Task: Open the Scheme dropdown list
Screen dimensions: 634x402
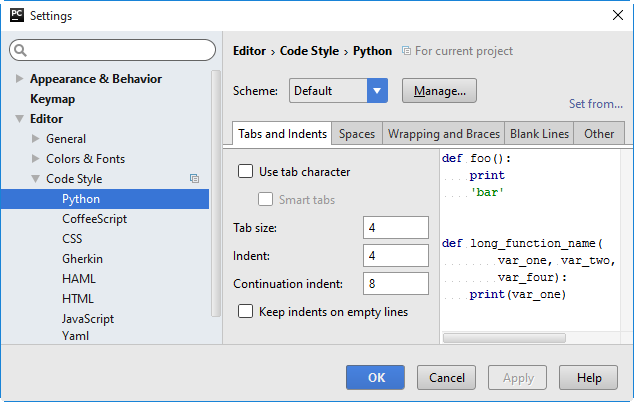Action: coord(377,91)
